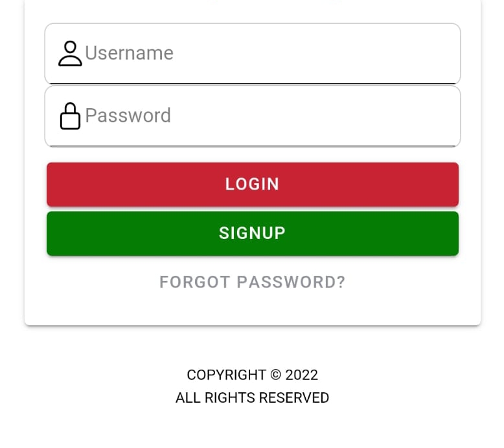Click the green SIGNUP button
The width and height of the screenshot is (504, 448).
point(253,234)
